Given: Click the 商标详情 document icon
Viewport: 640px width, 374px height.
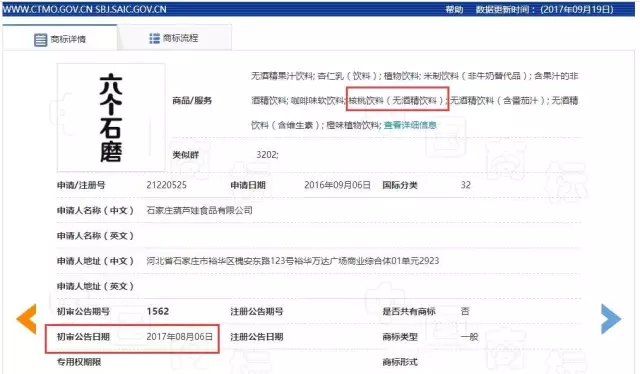Looking at the screenshot, I should pyautogui.click(x=40, y=40).
